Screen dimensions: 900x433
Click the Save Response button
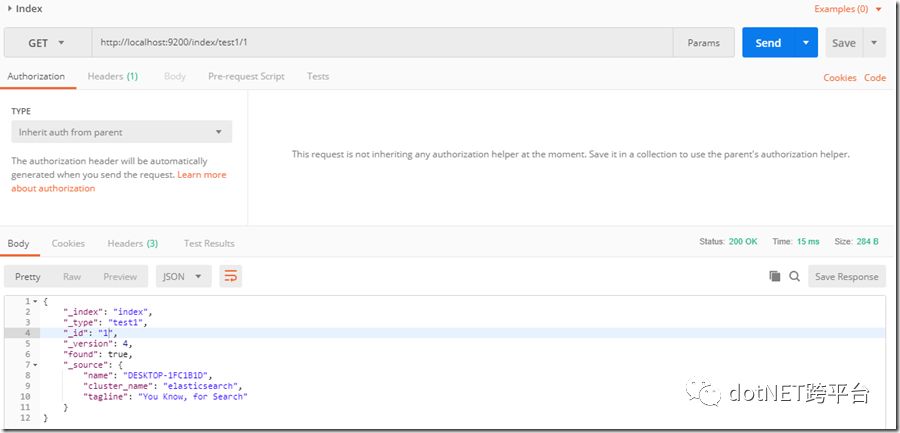click(847, 277)
